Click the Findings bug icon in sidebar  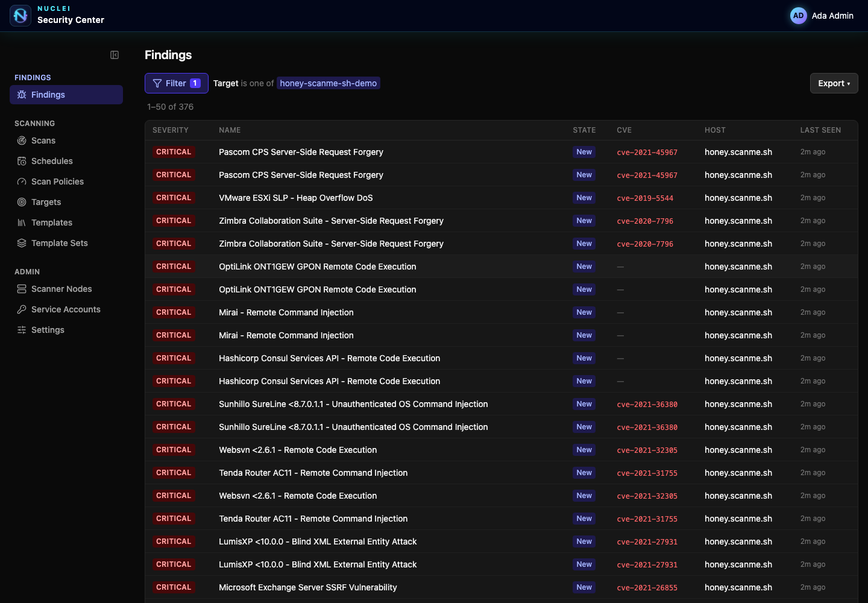(22, 95)
